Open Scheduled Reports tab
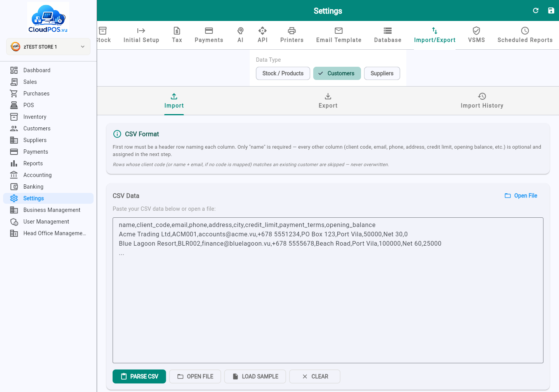Image resolution: width=559 pixels, height=392 pixels. click(x=525, y=35)
